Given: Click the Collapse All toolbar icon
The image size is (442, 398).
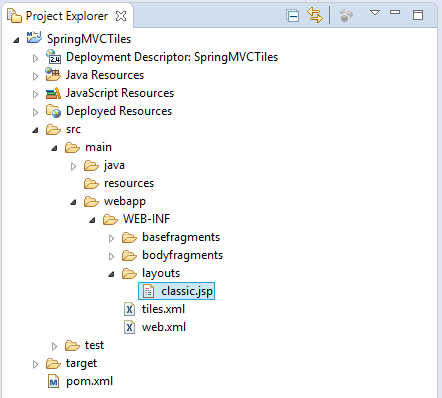Looking at the screenshot, I should 292,16.
